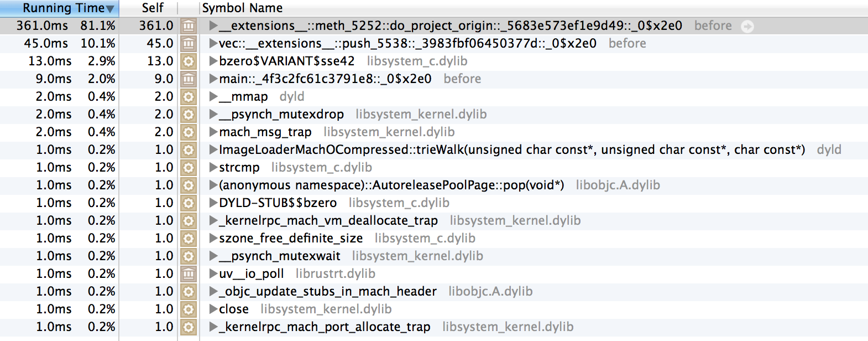Click the user-code icon for vec push_5538
Screen dimensions: 868x341
[x=189, y=43]
